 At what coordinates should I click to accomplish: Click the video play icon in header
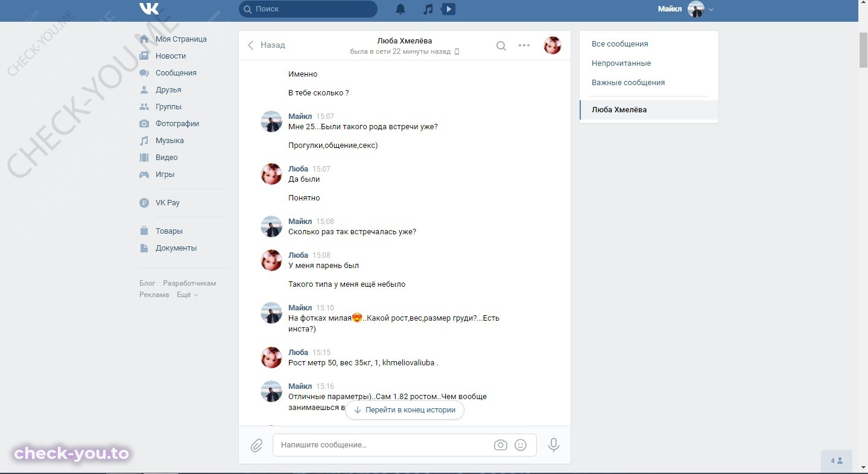coord(448,9)
